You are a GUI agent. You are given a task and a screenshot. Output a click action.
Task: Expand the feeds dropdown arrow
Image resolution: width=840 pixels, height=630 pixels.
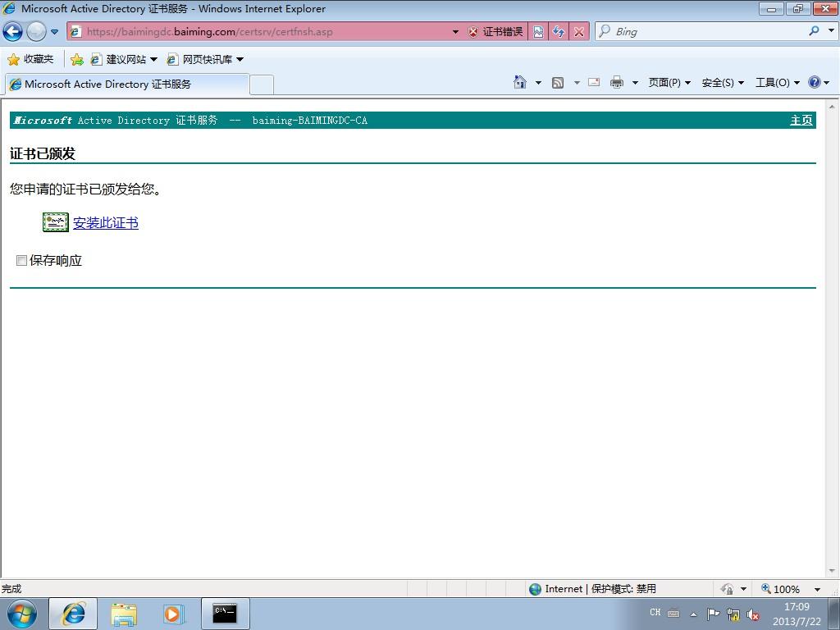click(577, 83)
